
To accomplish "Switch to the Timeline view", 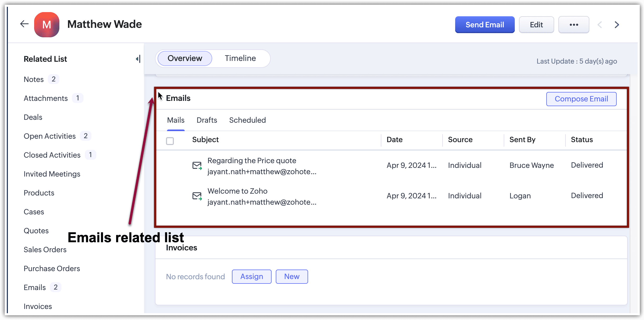I will [240, 58].
